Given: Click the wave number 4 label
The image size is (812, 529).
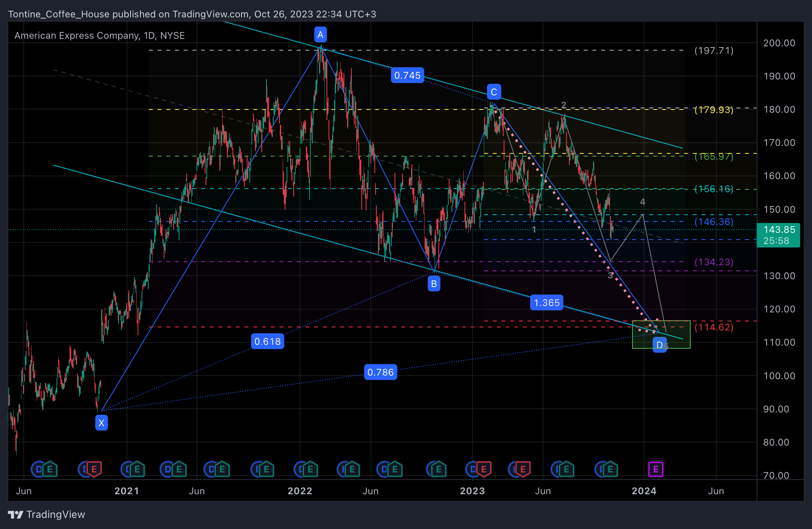Looking at the screenshot, I should [642, 202].
